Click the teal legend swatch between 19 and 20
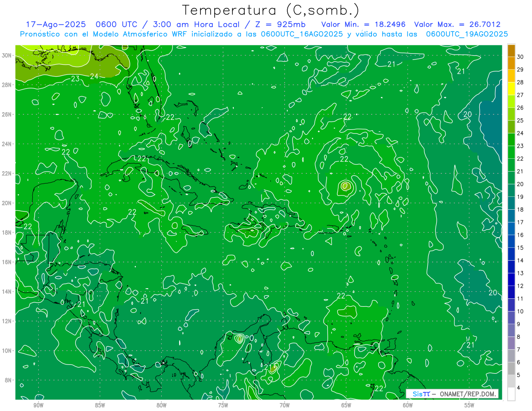This screenshot has width=532, height=411. click(511, 191)
